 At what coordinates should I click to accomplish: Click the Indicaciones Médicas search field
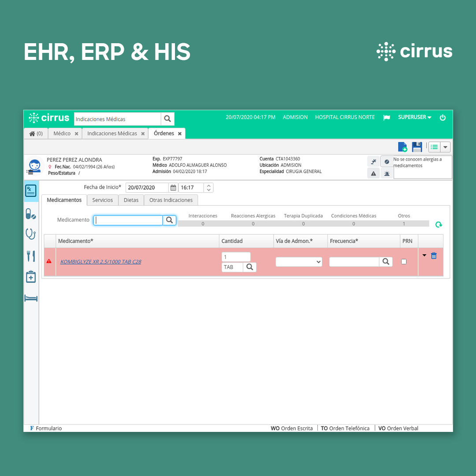click(118, 119)
